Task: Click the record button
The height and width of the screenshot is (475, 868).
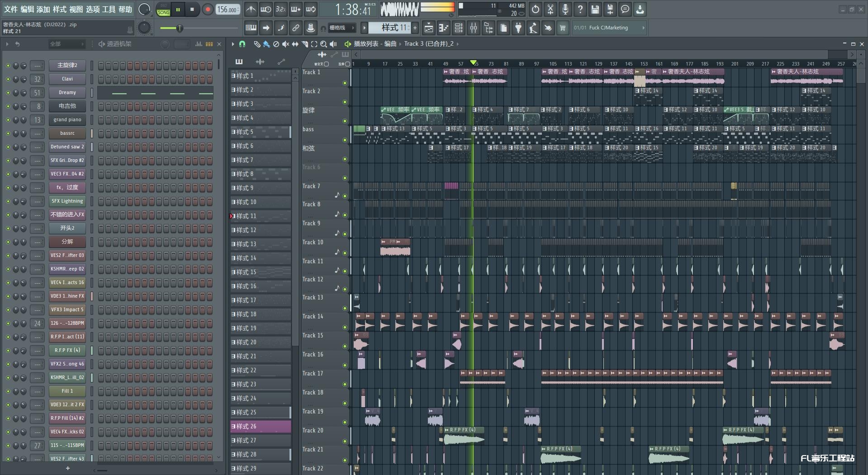Action: 208,9
